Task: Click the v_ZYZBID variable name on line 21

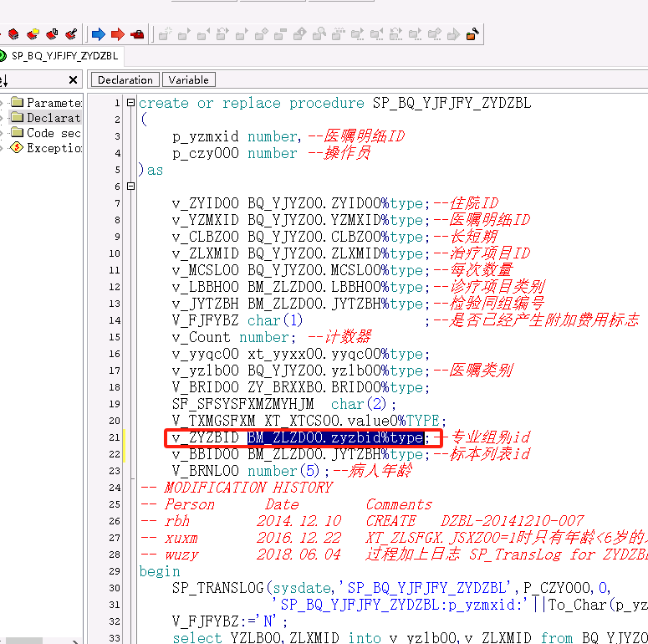Action: [206, 437]
